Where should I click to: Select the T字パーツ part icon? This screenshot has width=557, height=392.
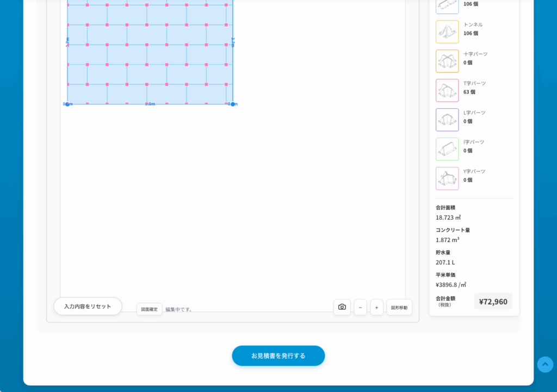coord(447,90)
